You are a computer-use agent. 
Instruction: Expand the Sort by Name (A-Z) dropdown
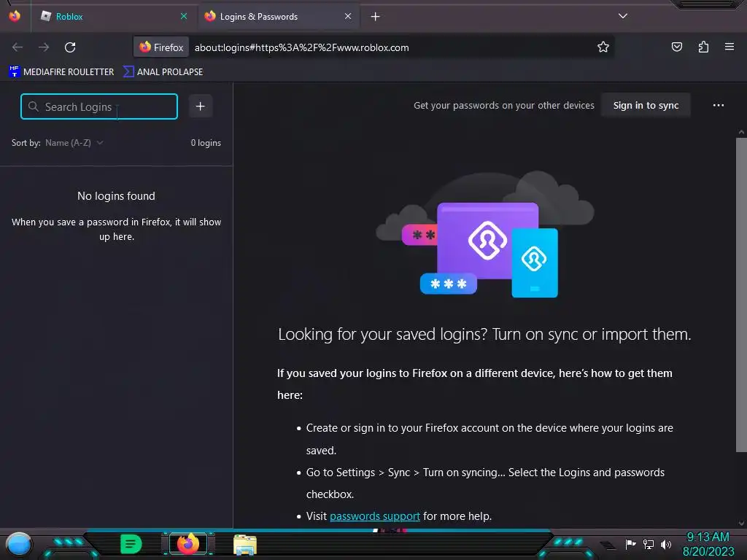(x=74, y=143)
